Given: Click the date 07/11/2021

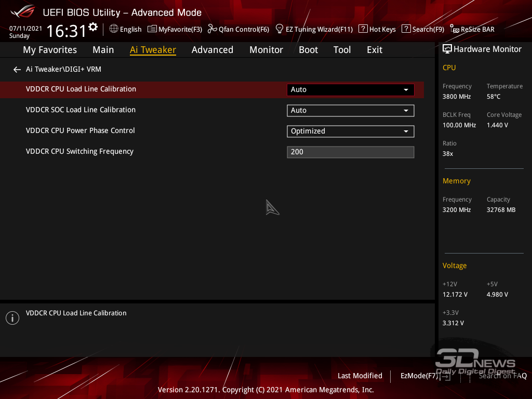Looking at the screenshot, I should (25, 29).
